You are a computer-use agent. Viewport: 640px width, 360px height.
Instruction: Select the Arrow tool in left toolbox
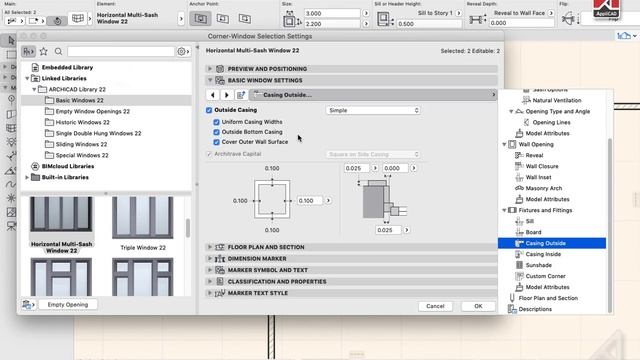click(x=11, y=40)
